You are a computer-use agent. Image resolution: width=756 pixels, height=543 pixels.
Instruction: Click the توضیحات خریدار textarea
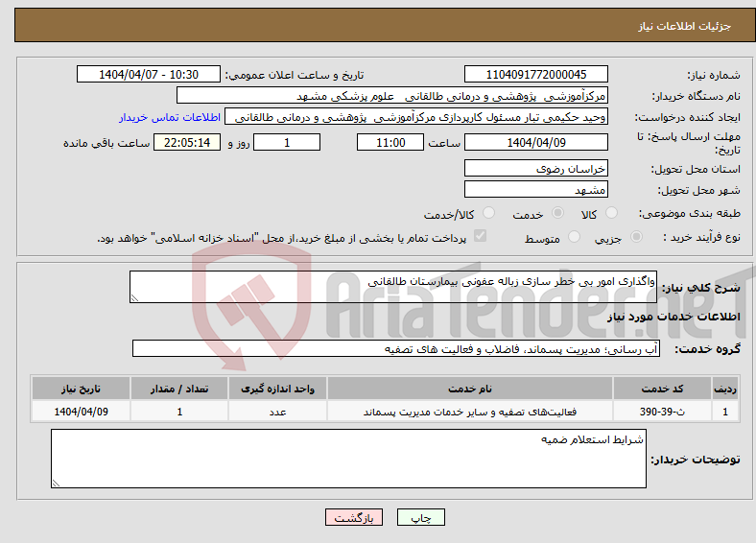coord(348,459)
